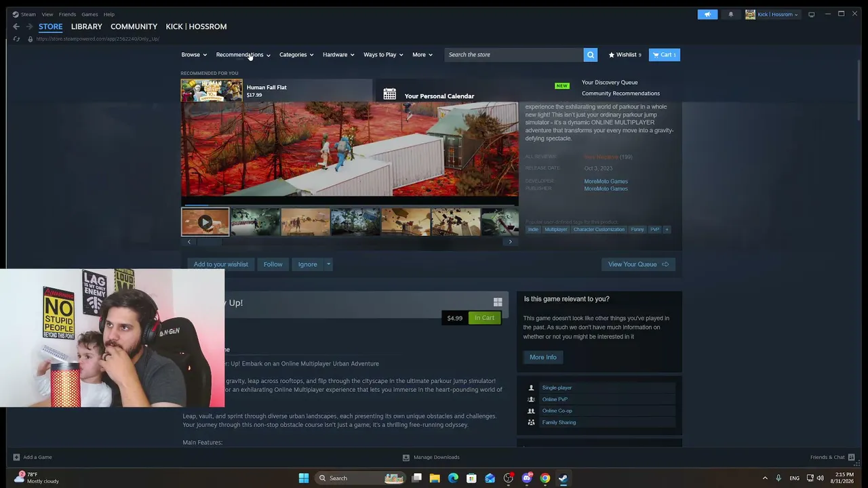The height and width of the screenshot is (488, 868).
Task: Launch Microsoft Edge from the taskbar
Action: [453, 478]
